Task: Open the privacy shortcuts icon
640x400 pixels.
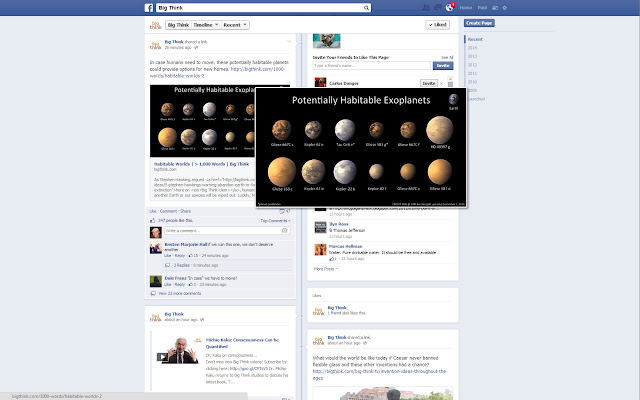Action: [x=495, y=8]
